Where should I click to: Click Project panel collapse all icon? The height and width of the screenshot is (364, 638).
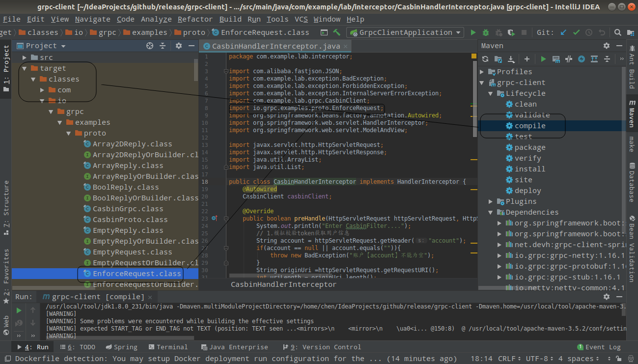[163, 46]
